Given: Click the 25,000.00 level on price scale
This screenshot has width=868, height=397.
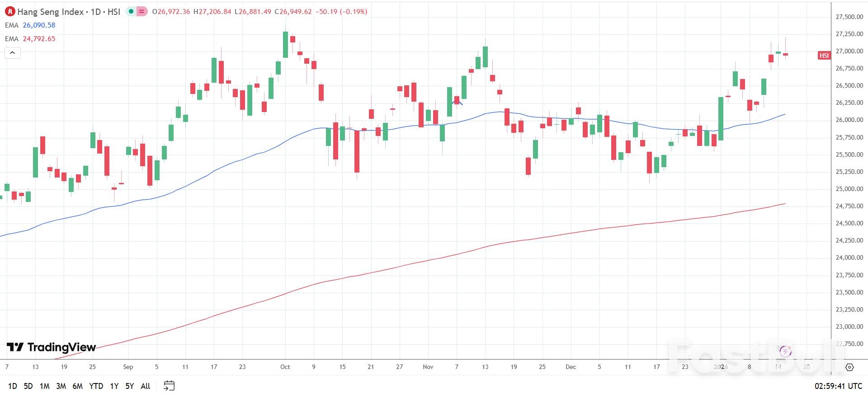Looking at the screenshot, I should tap(849, 189).
